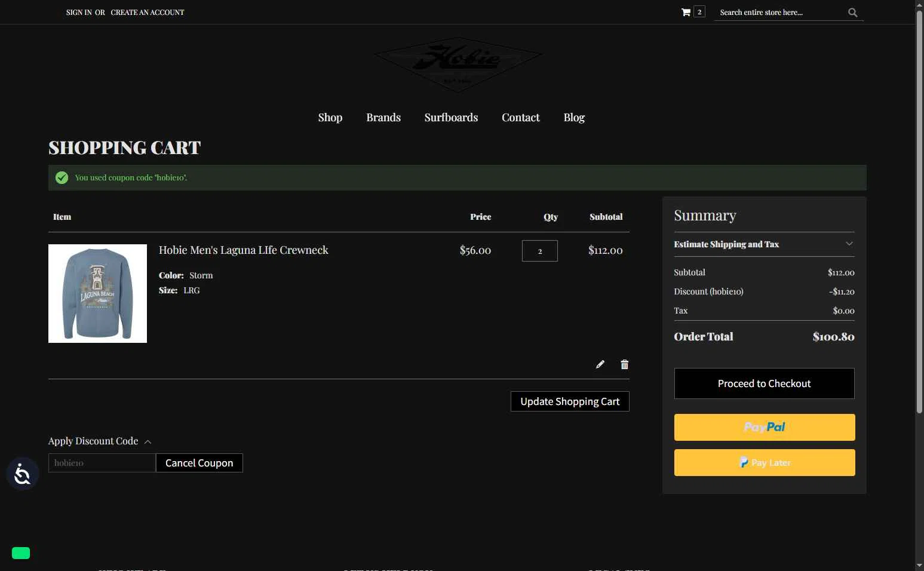924x571 pixels.
Task: Open the Shop menu
Action: 330,118
